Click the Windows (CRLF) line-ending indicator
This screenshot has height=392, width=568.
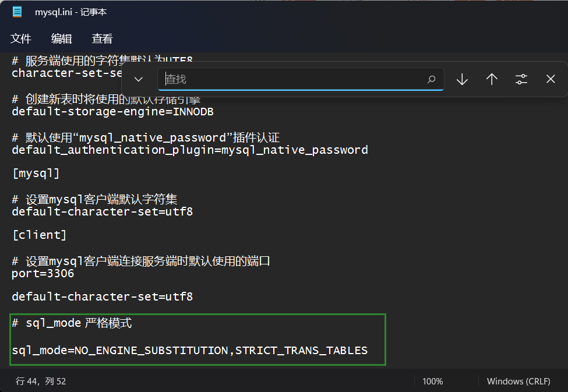pyautogui.click(x=518, y=381)
